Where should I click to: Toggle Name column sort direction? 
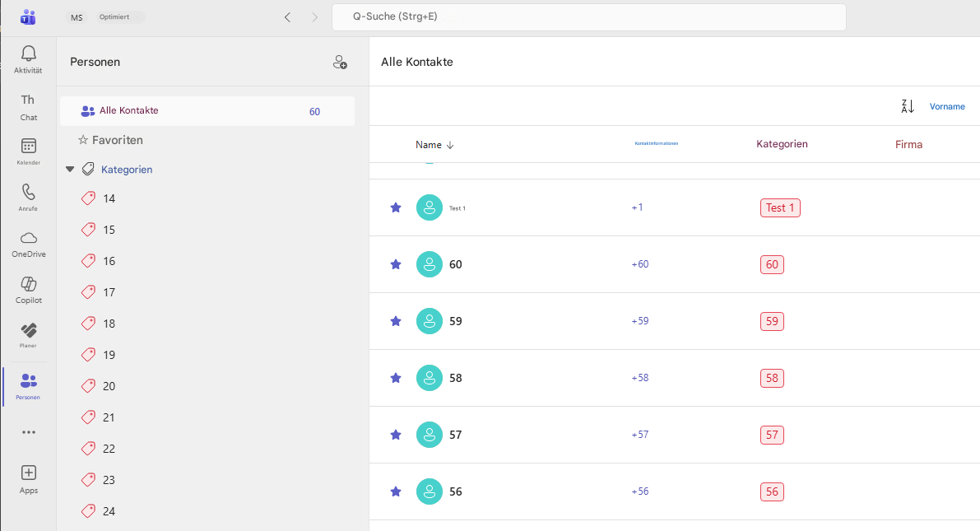[434, 144]
